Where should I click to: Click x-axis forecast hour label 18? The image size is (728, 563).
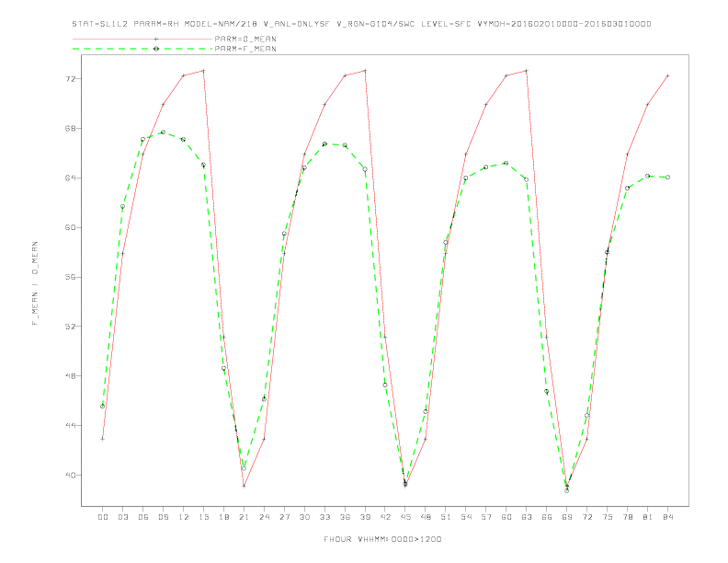[223, 517]
